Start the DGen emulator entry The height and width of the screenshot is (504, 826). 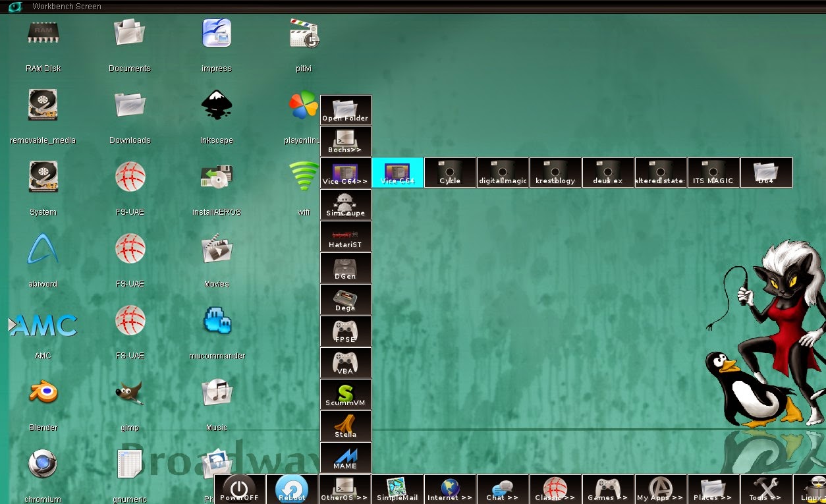pyautogui.click(x=346, y=268)
